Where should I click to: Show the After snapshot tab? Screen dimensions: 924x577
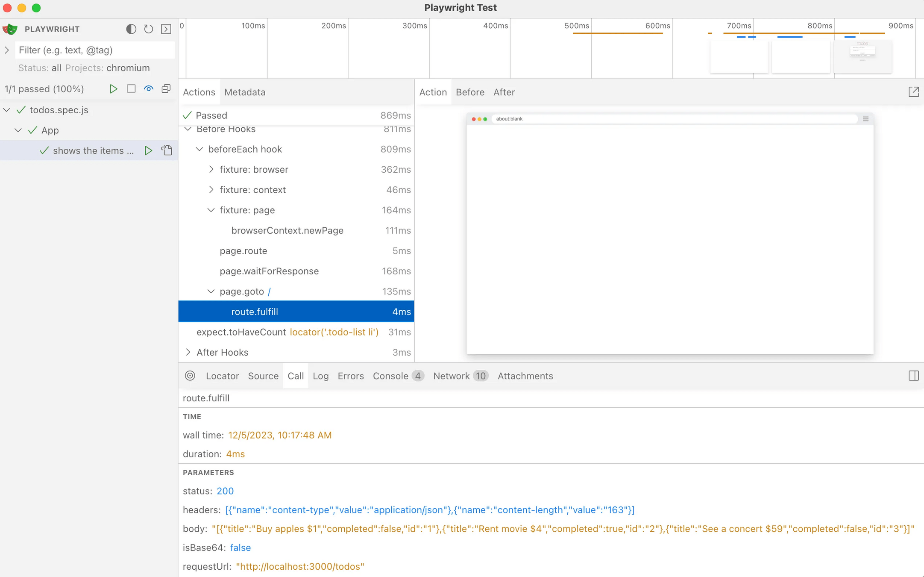(x=504, y=92)
